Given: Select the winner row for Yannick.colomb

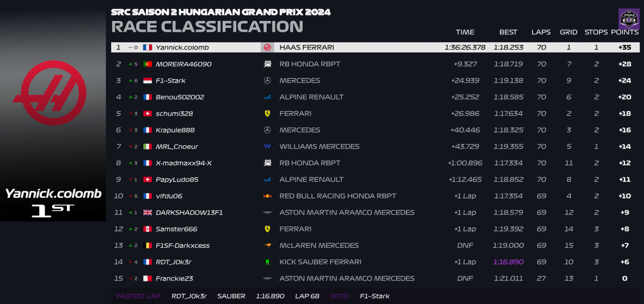Looking at the screenshot, I should pyautogui.click(x=376, y=47).
